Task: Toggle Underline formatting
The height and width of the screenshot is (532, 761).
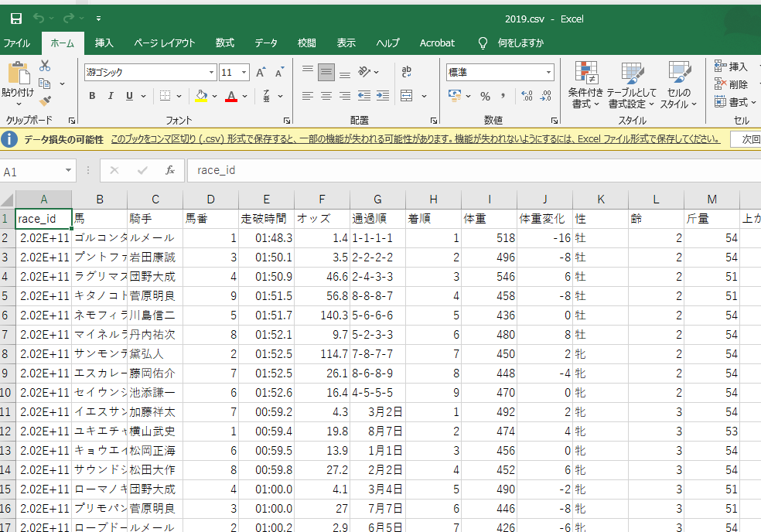Action: (x=129, y=96)
